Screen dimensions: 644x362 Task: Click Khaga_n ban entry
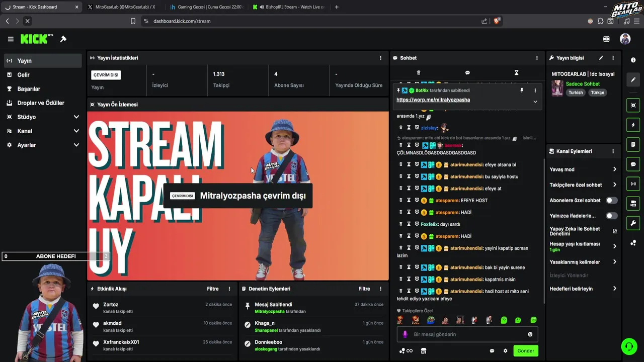[x=314, y=326]
